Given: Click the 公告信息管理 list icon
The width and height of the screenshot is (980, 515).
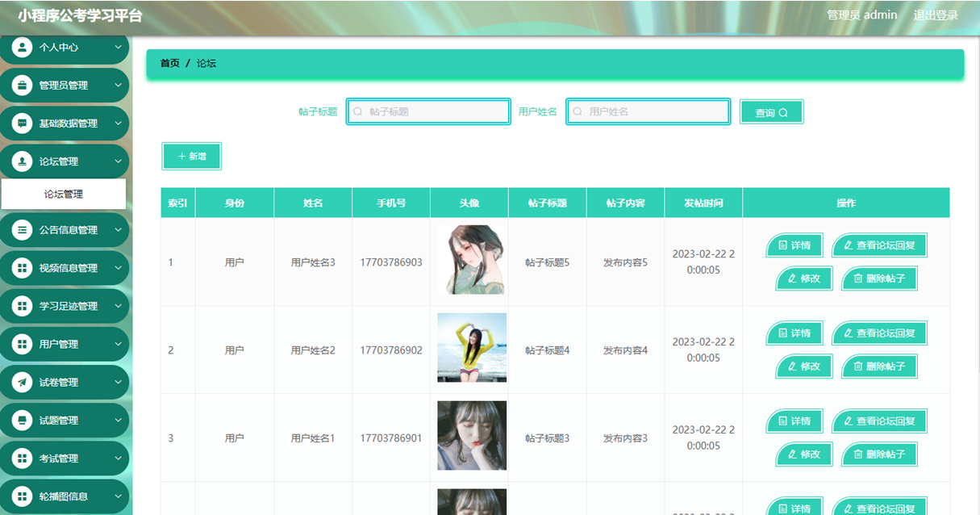Looking at the screenshot, I should 23,229.
